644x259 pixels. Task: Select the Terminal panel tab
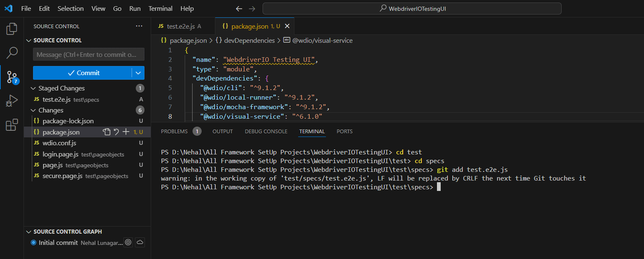coord(312,131)
